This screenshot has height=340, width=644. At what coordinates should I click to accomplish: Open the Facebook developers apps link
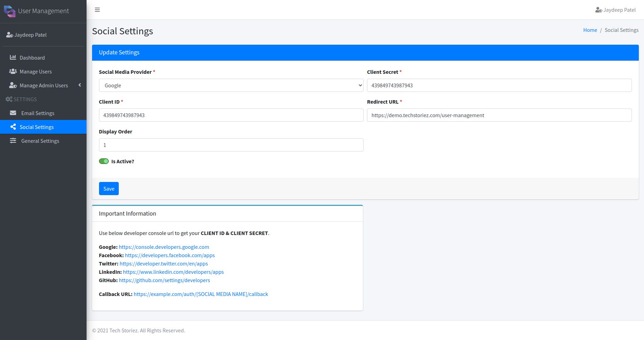pos(170,255)
